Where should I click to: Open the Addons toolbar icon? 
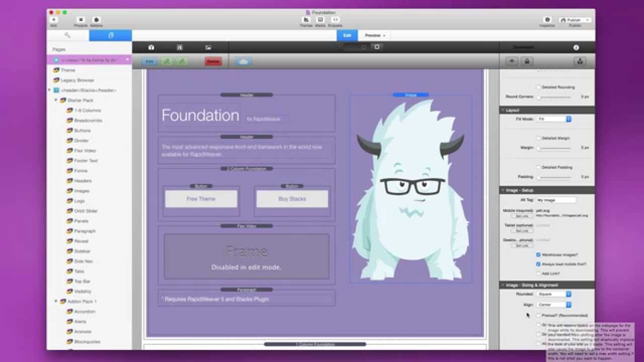click(96, 20)
